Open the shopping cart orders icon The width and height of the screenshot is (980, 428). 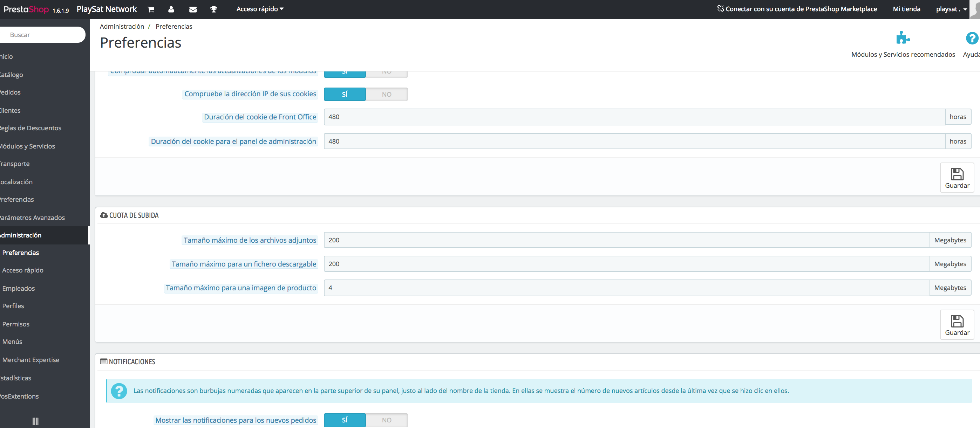151,9
